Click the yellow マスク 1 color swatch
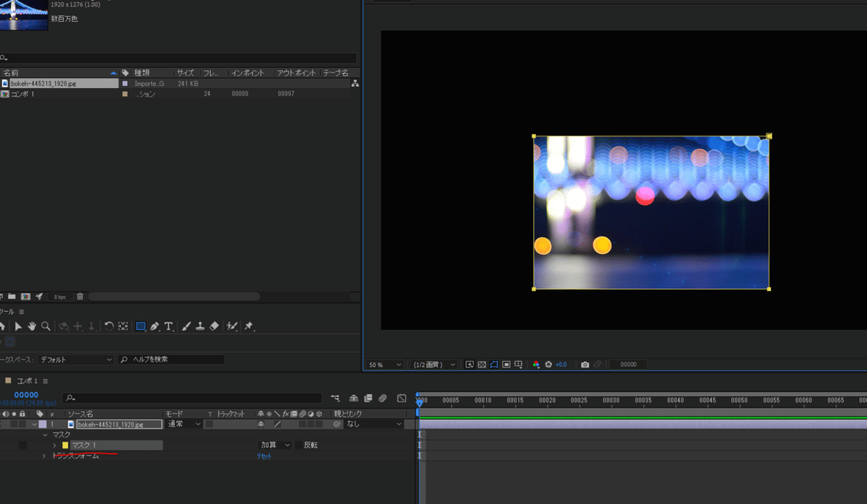 point(65,446)
